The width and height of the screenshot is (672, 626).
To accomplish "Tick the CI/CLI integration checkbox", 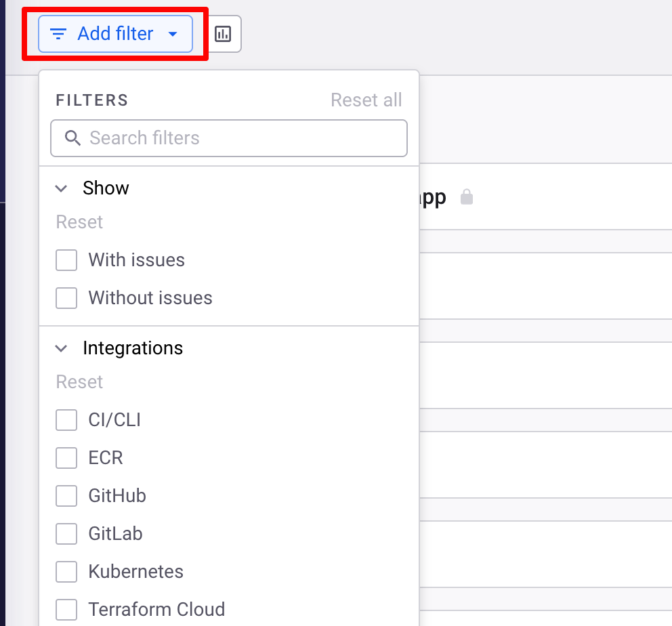I will pos(66,420).
